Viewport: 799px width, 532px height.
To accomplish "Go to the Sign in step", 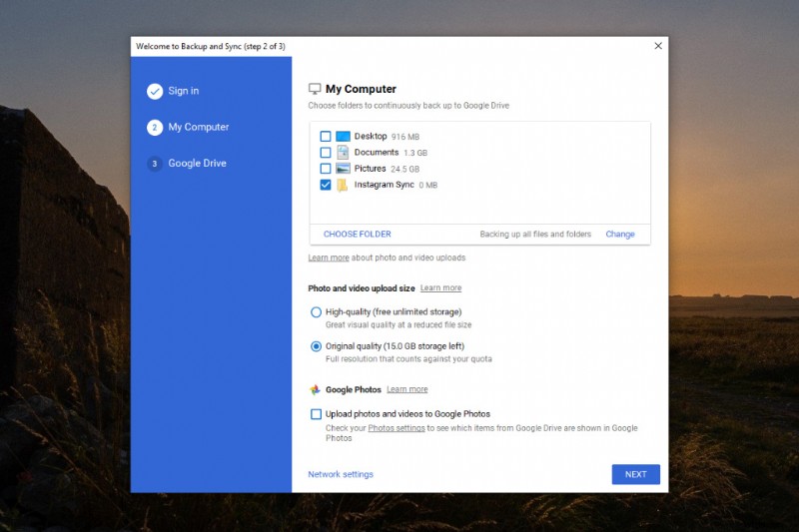I will (x=183, y=91).
